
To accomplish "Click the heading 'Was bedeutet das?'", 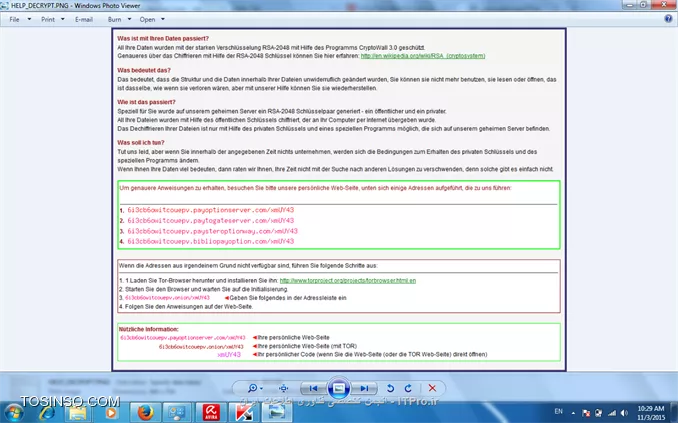I will tap(144, 70).
